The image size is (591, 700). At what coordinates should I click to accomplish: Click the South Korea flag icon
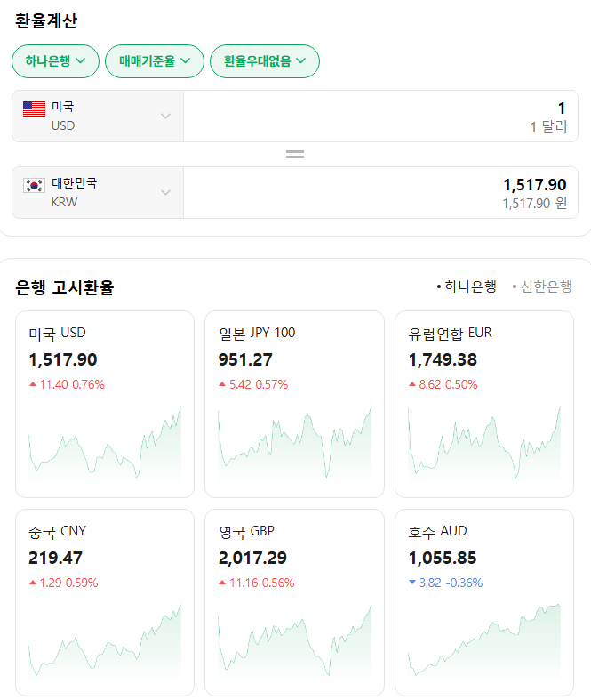[34, 185]
